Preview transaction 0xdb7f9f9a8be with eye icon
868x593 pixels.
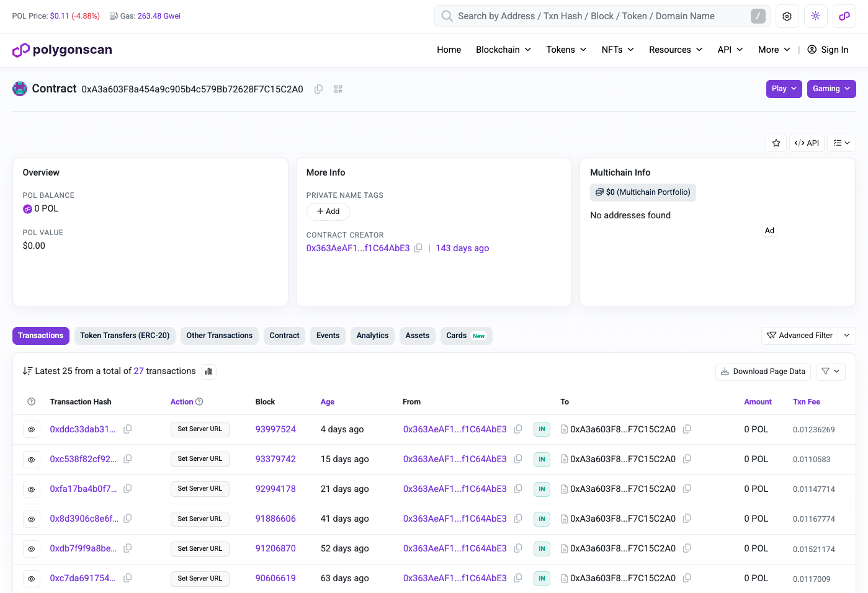pos(32,548)
